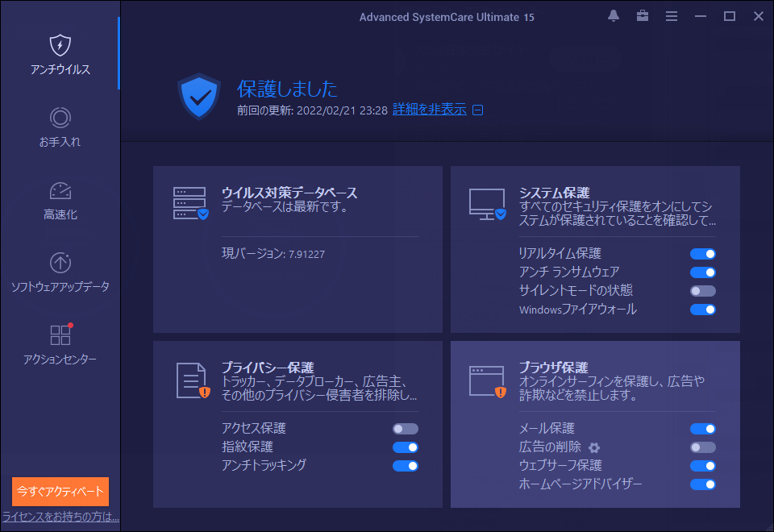
Task: Click the 今すぐアクティベート button
Action: [60, 491]
